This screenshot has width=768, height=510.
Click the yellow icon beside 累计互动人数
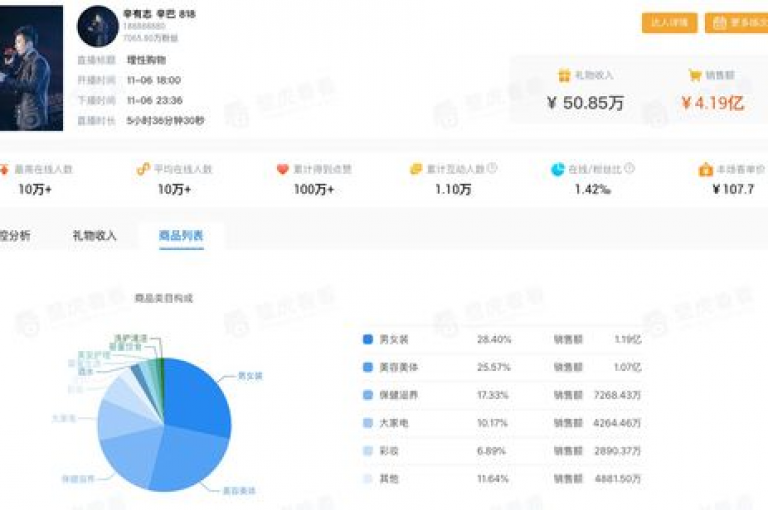coord(416,169)
